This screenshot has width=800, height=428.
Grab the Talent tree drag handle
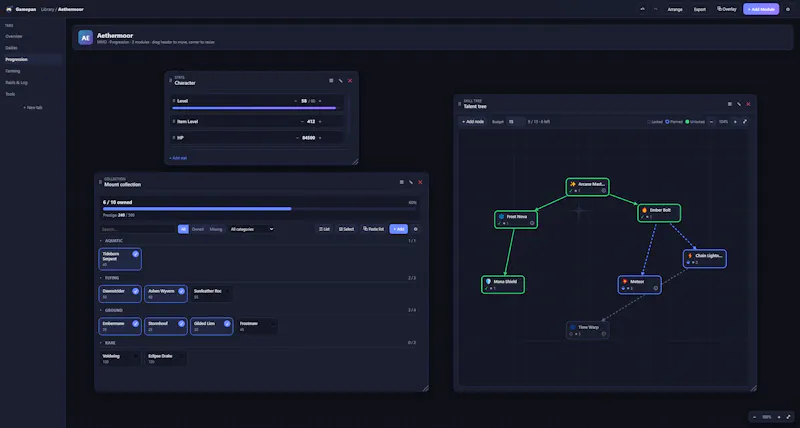(x=459, y=104)
